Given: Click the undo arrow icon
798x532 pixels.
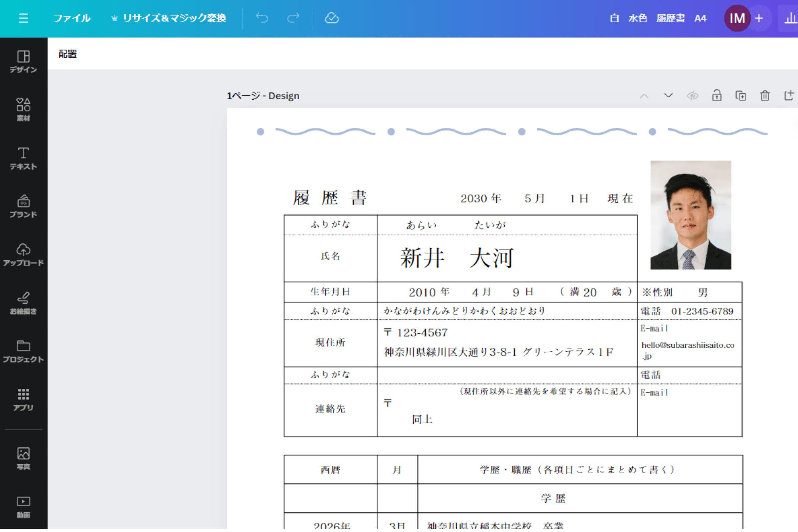Looking at the screenshot, I should pos(262,18).
